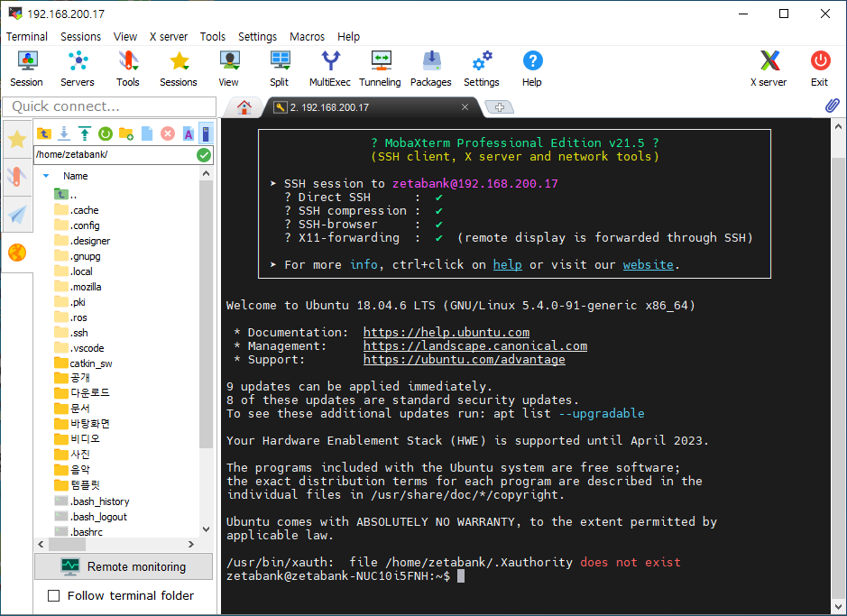
Task: Click the file list right scroll arrow
Action: tap(190, 544)
